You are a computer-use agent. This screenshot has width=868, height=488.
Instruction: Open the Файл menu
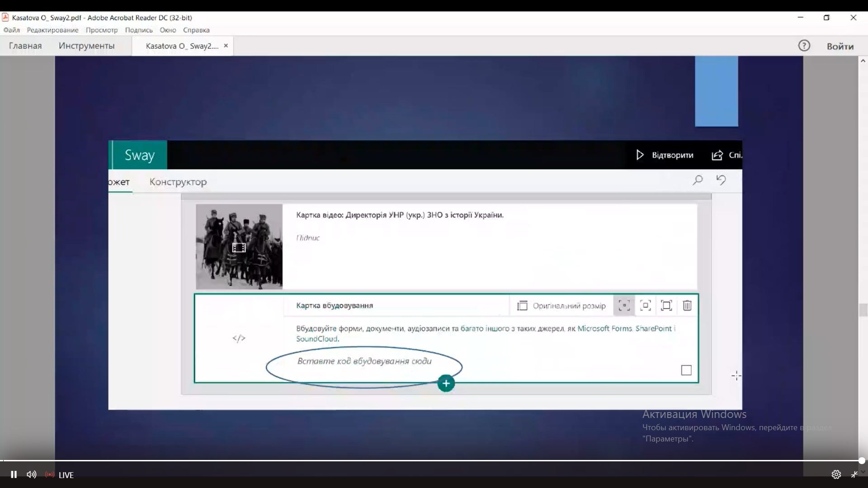pyautogui.click(x=12, y=30)
